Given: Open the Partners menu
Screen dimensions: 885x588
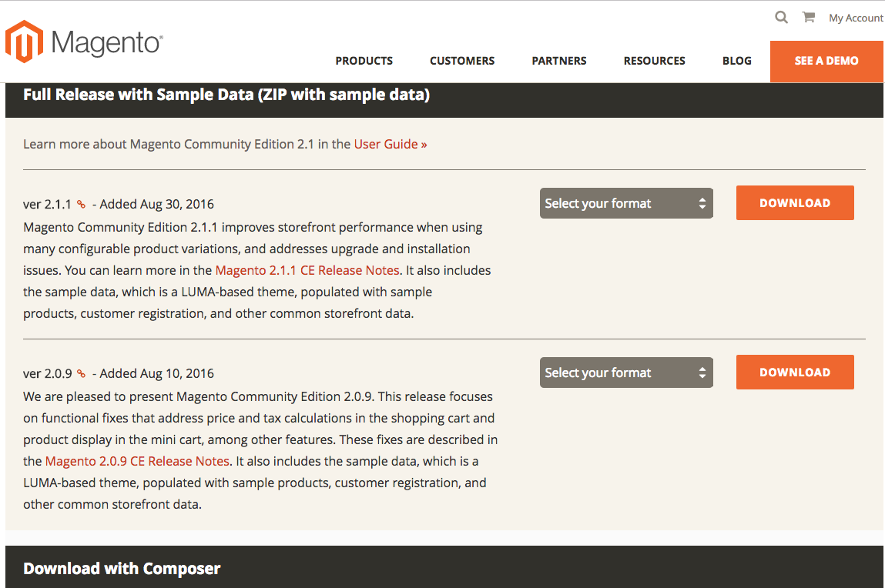Looking at the screenshot, I should [559, 61].
